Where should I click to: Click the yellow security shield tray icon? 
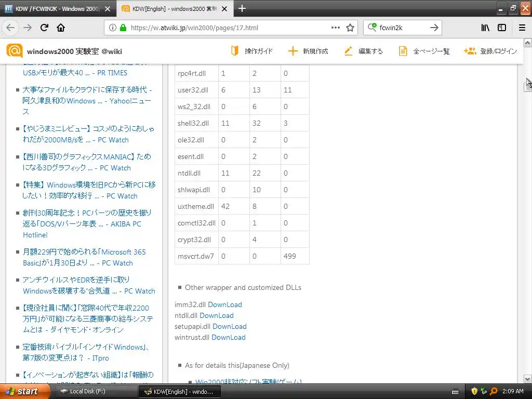tap(474, 391)
